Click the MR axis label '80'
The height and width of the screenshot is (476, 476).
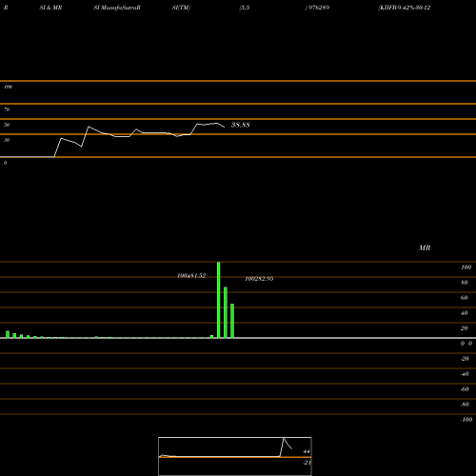(x=465, y=283)
